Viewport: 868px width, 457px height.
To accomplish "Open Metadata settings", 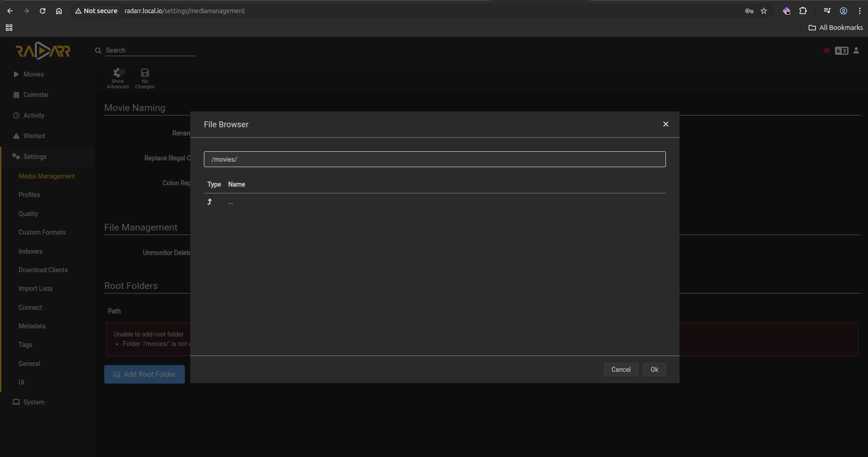I will click(x=32, y=326).
